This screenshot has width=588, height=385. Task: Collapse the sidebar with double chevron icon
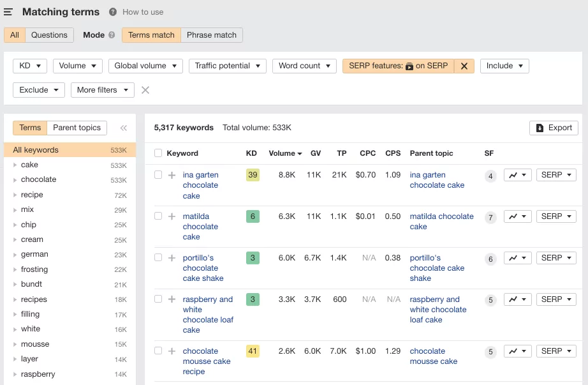click(124, 128)
